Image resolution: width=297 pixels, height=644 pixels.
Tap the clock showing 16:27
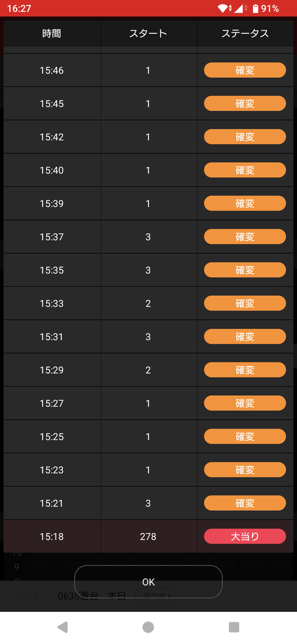[19, 8]
